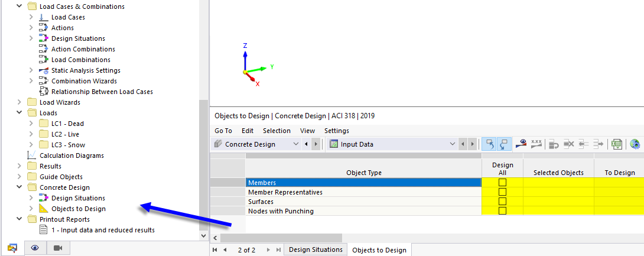Open the Views navigator camera tab
644x256 pixels.
click(x=58, y=248)
